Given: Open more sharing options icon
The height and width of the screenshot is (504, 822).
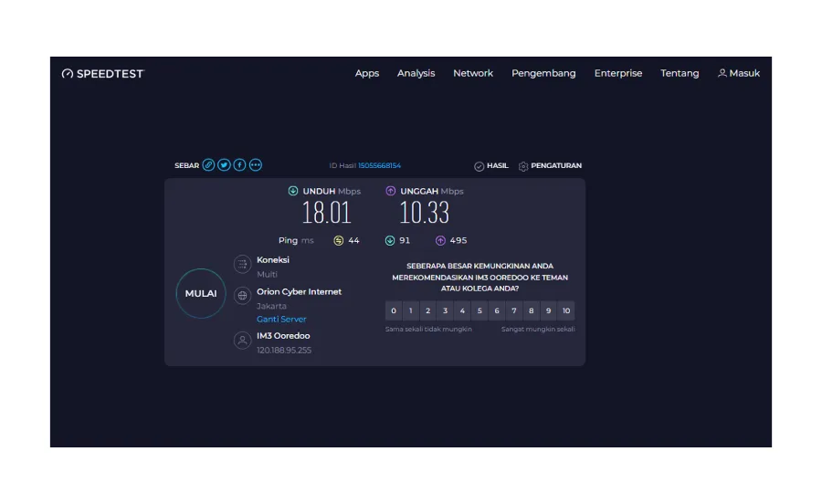Looking at the screenshot, I should 256,165.
